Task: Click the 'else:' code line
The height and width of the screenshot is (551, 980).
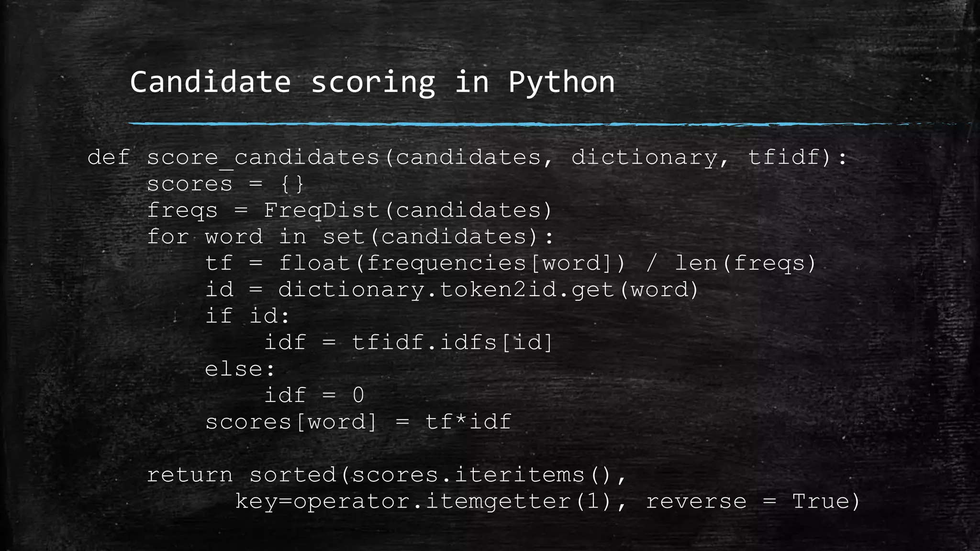Action: pyautogui.click(x=240, y=369)
